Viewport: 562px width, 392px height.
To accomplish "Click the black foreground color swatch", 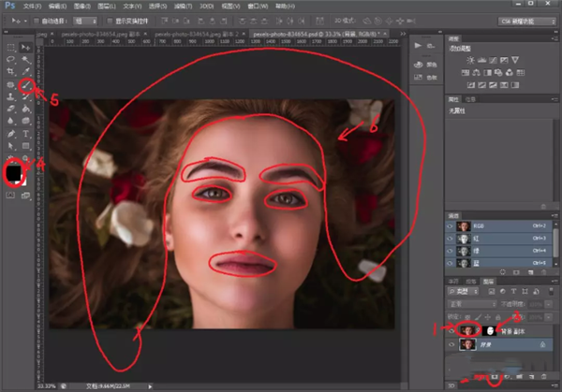I will 15,171.
